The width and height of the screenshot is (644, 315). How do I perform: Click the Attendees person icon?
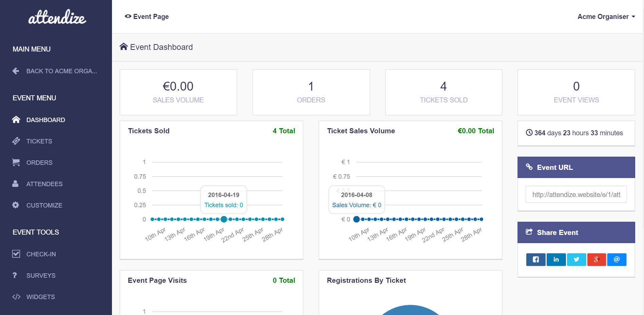(16, 184)
